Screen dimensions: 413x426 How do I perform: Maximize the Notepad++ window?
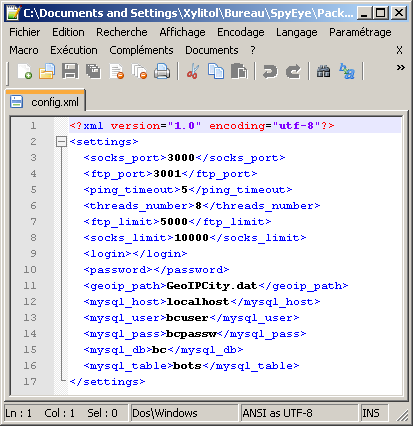point(381,13)
